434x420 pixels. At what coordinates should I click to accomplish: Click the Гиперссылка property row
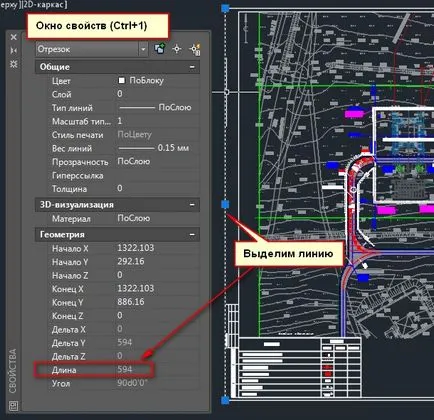coord(123,175)
